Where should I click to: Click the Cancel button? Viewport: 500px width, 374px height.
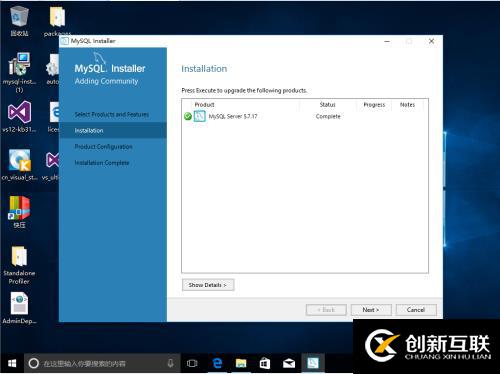click(x=416, y=310)
